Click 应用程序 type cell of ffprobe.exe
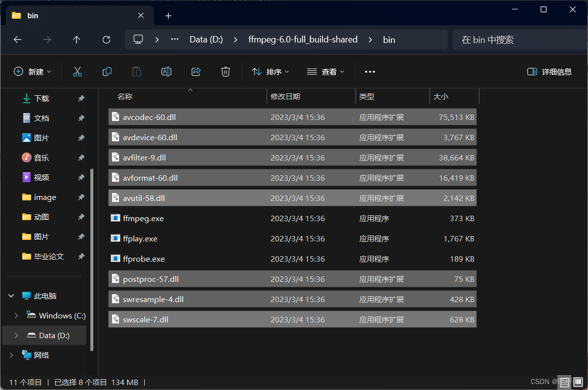Screen dimensions: 588x390 374,259
